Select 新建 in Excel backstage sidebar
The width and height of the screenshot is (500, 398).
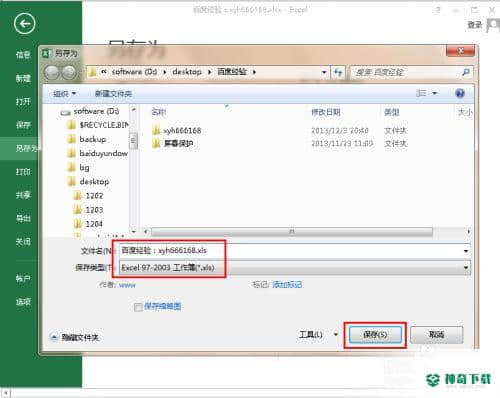pyautogui.click(x=23, y=78)
